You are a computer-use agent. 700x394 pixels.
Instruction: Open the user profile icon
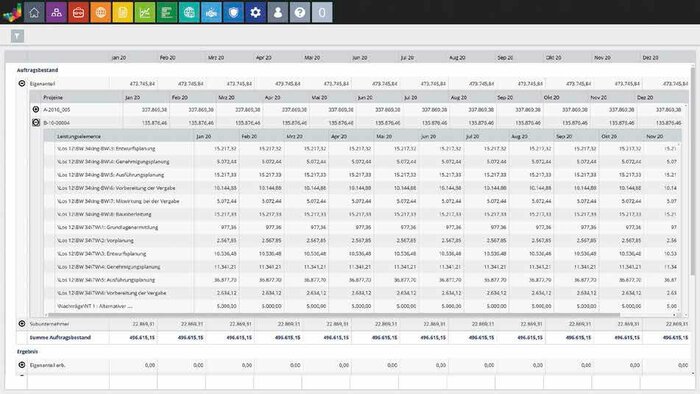point(278,12)
